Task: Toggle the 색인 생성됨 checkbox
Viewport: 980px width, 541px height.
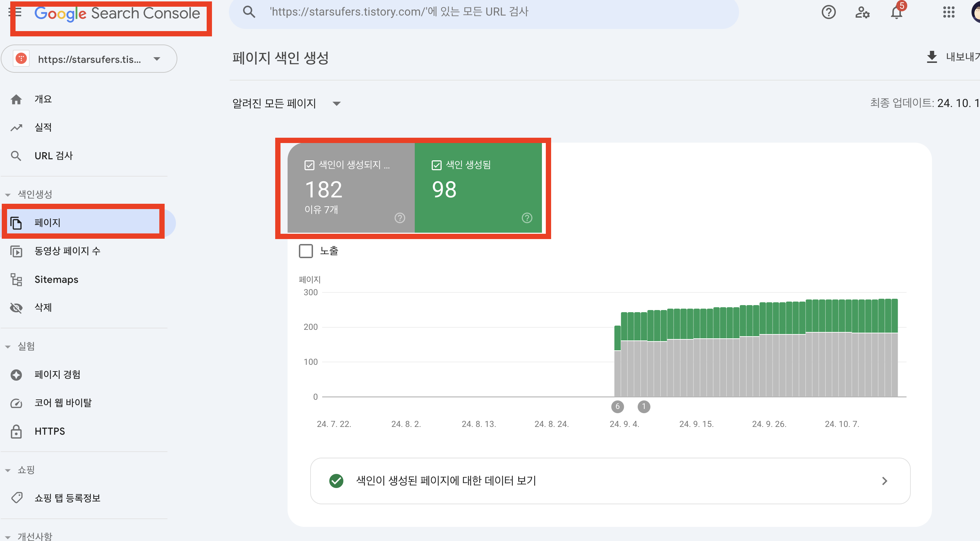Action: [x=436, y=165]
